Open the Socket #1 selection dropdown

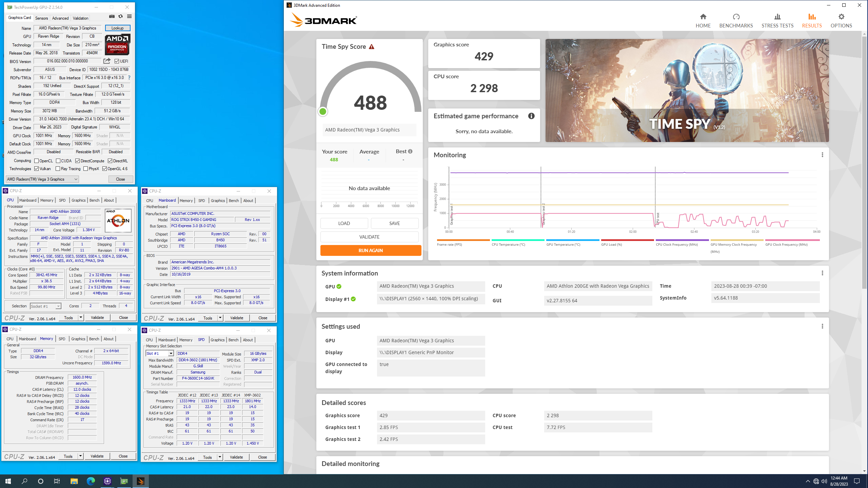(45, 306)
